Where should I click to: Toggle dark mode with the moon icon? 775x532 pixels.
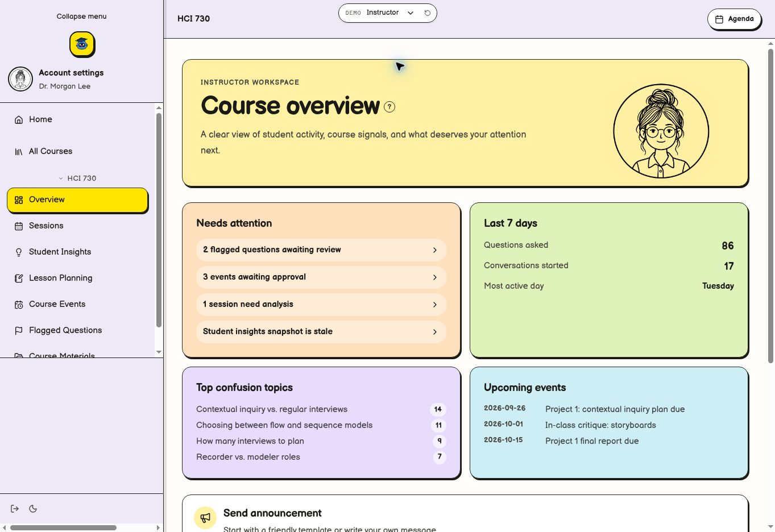(33, 509)
